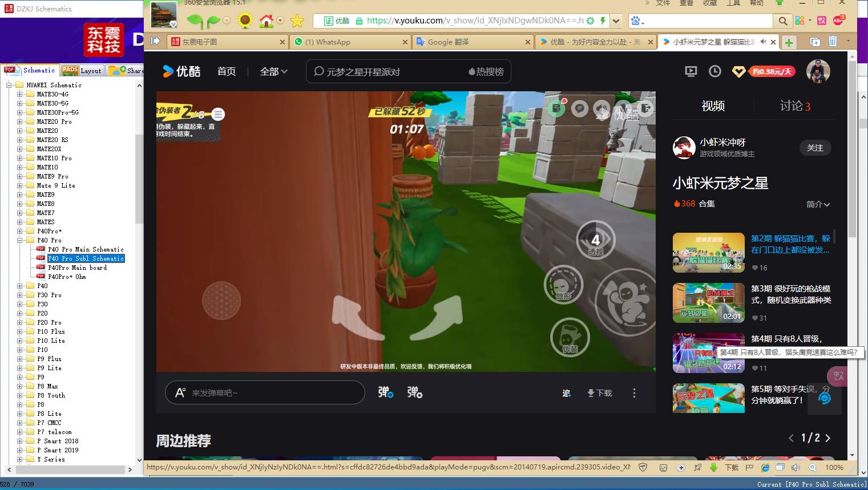This screenshot has width=868, height=490.
Task: Click the 100% page zoom level
Action: 834,467
